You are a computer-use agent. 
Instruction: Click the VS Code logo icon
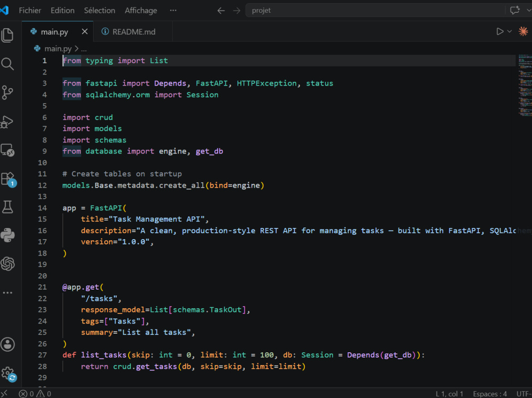pyautogui.click(x=4, y=10)
